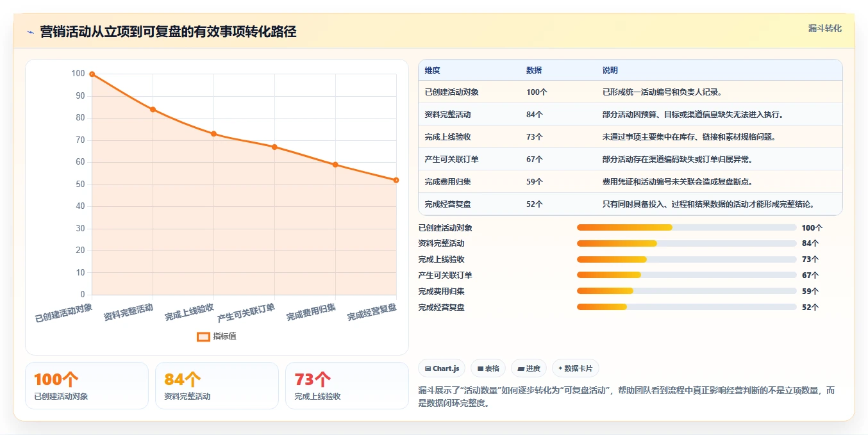Click the 完成费用归集 progress bar
This screenshot has height=435, width=868.
pyautogui.click(x=687, y=291)
